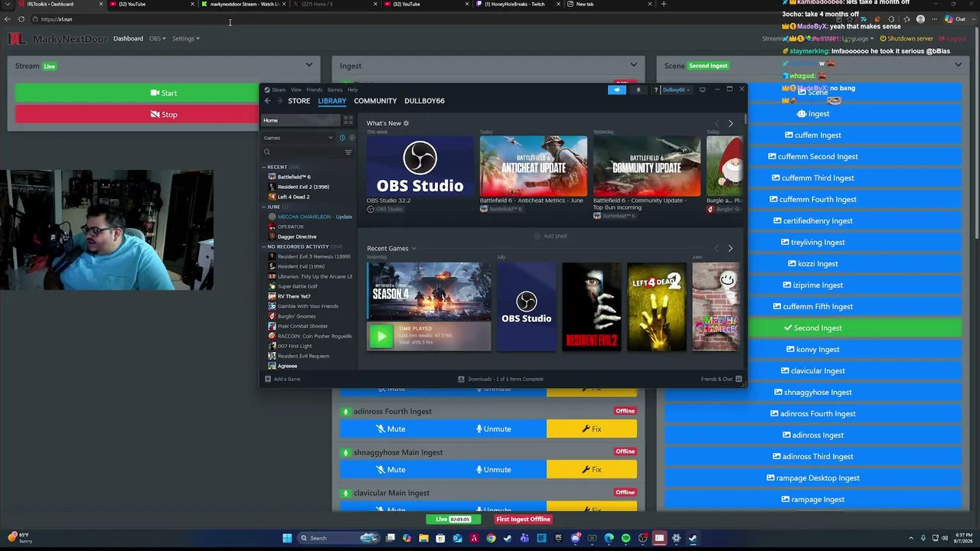Open the Steam STORE tab
The width and height of the screenshot is (980, 551).
coord(299,101)
